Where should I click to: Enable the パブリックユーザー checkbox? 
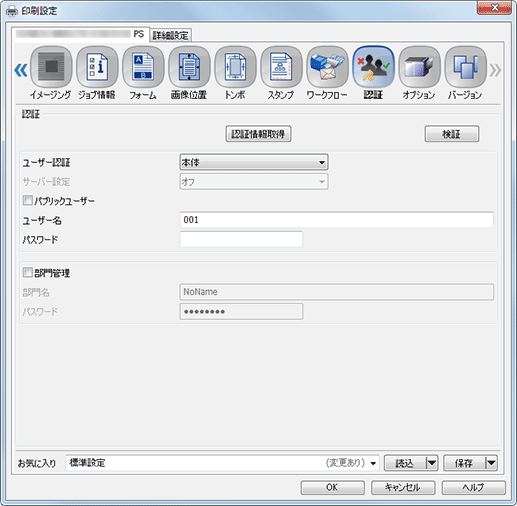pyautogui.click(x=27, y=200)
